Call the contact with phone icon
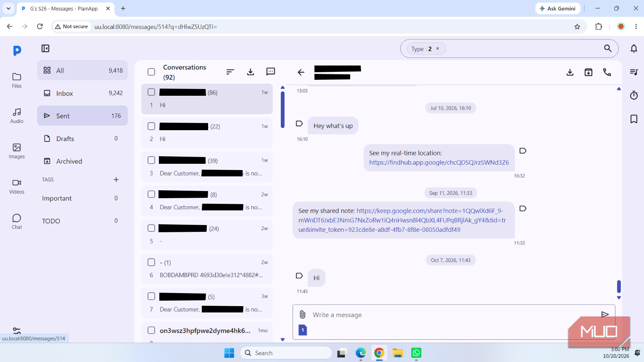 (607, 72)
